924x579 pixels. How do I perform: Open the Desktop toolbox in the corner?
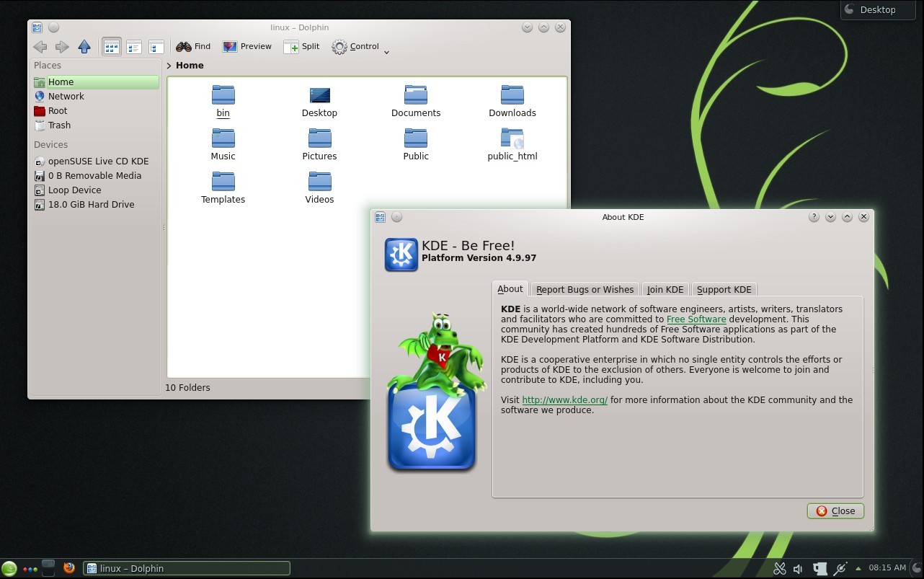[x=878, y=10]
